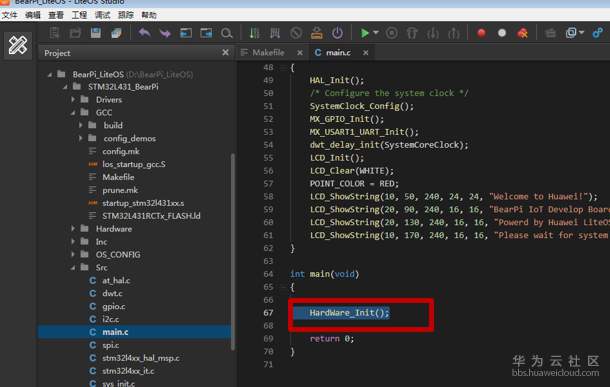The image size is (610, 387).
Task: Click the stop build circle-slash icon
Action: pos(296,33)
